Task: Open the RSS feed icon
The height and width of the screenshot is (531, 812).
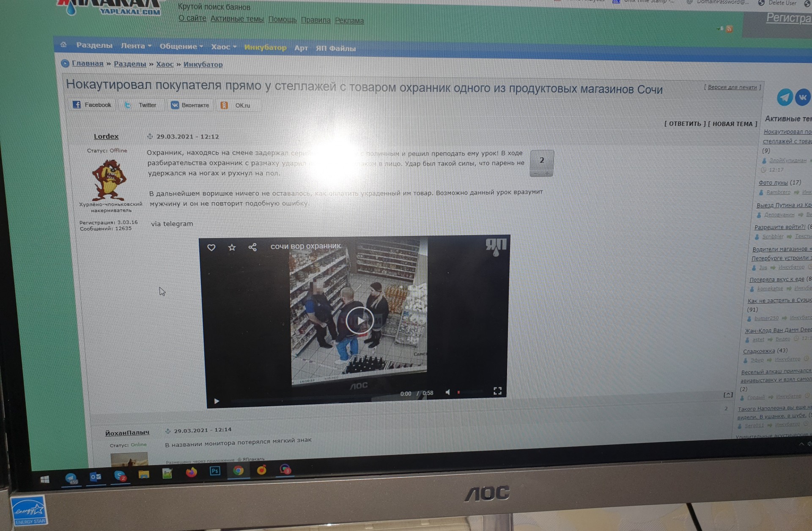Action: pyautogui.click(x=729, y=29)
